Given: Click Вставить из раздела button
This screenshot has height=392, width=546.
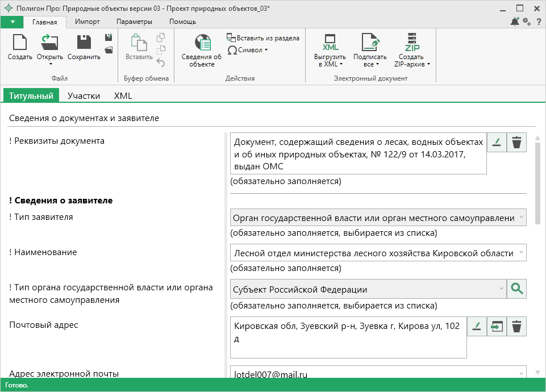Looking at the screenshot, I should pyautogui.click(x=263, y=38).
